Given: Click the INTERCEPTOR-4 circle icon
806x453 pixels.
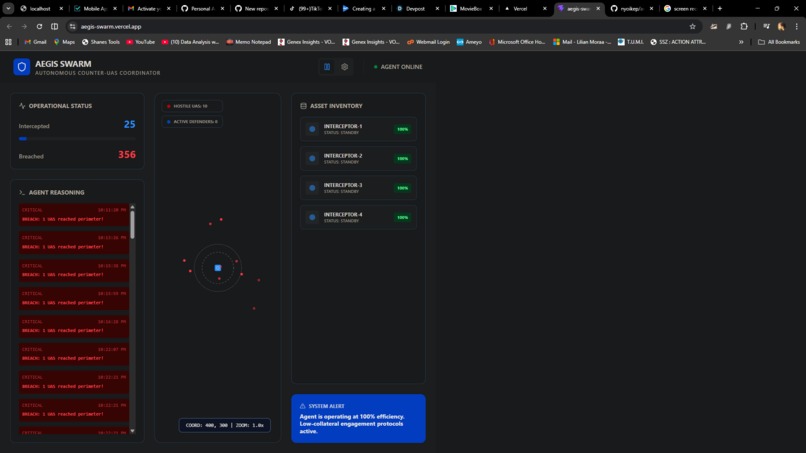Looking at the screenshot, I should (x=312, y=217).
